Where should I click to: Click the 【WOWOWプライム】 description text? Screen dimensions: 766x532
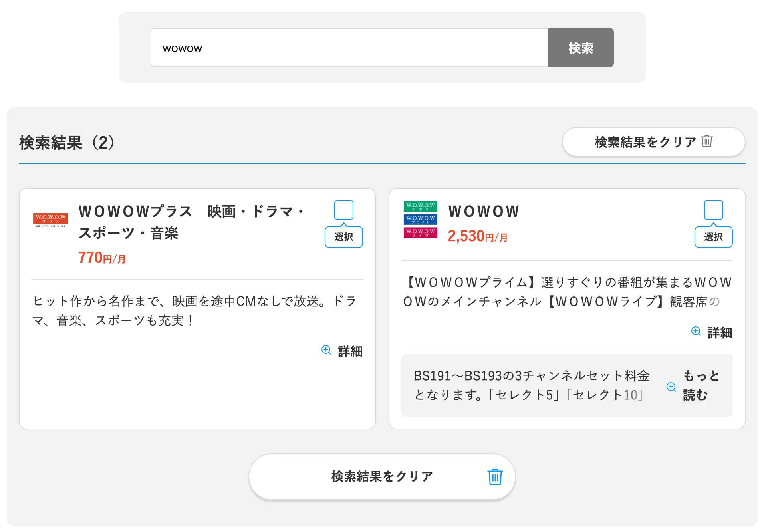coord(567,292)
